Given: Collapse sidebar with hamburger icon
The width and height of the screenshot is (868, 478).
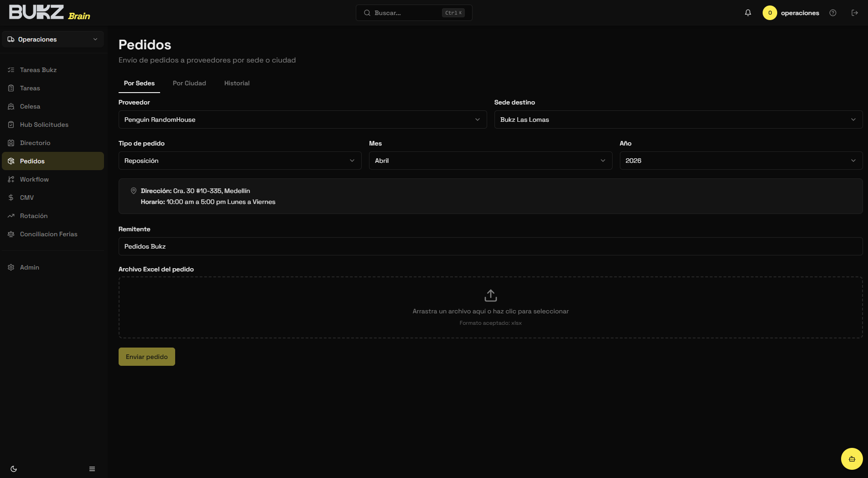Looking at the screenshot, I should coord(92,469).
